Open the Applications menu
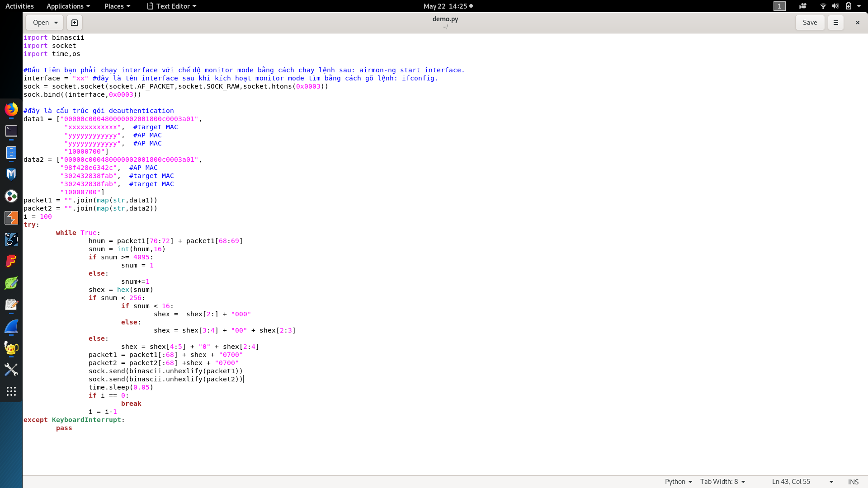868x488 pixels. point(68,6)
